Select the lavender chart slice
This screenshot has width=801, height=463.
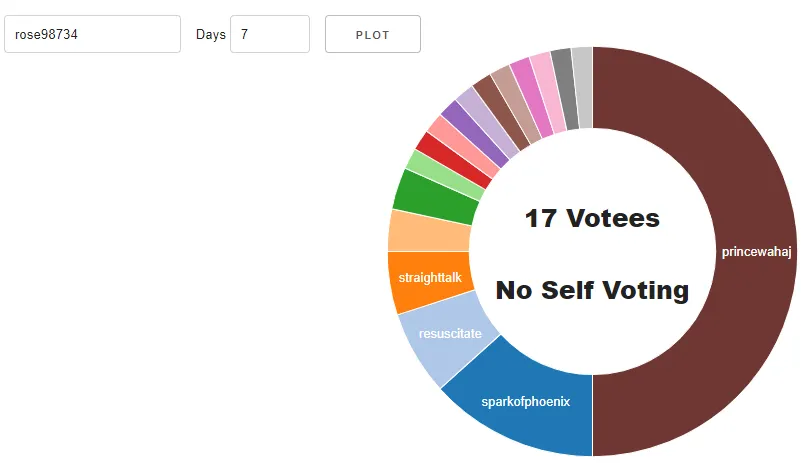pyautogui.click(x=488, y=123)
